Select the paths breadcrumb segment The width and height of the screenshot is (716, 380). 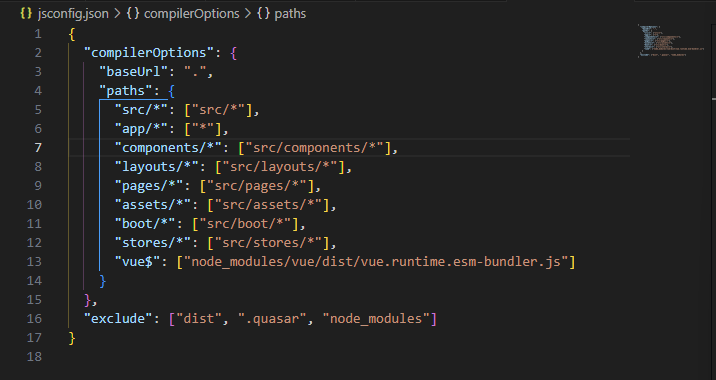pyautogui.click(x=290, y=14)
